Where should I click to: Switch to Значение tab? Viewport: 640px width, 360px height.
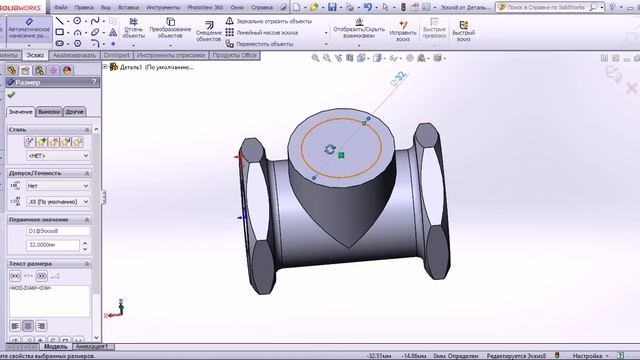tap(21, 111)
